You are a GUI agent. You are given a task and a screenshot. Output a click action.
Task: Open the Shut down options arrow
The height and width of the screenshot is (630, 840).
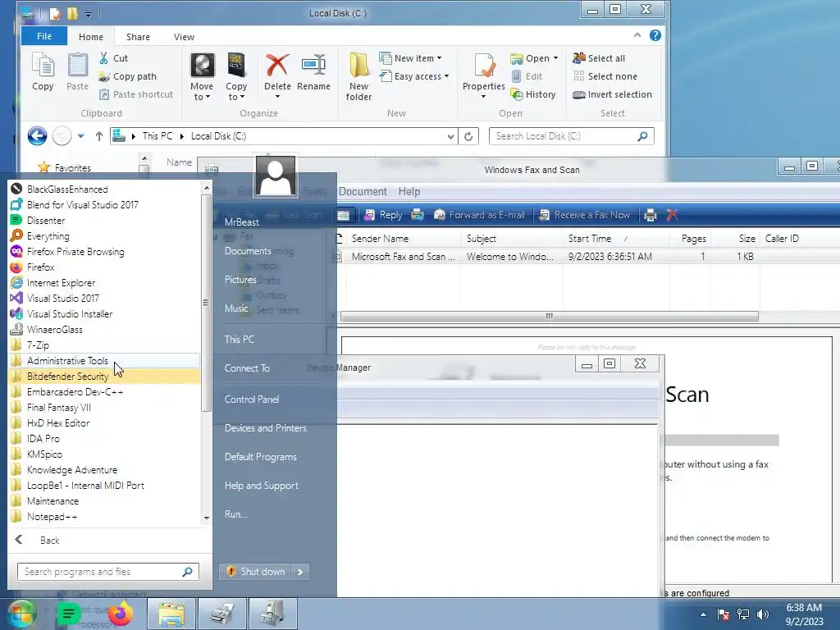pyautogui.click(x=300, y=572)
